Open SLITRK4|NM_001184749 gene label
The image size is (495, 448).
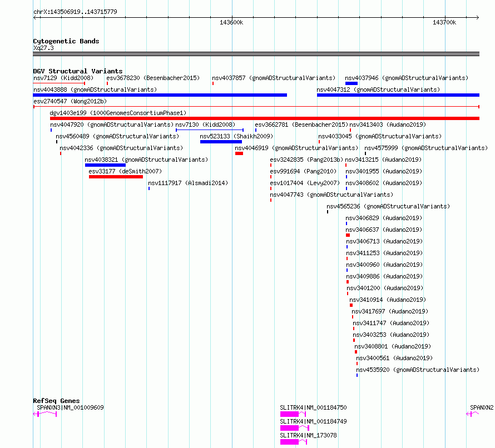point(313,421)
